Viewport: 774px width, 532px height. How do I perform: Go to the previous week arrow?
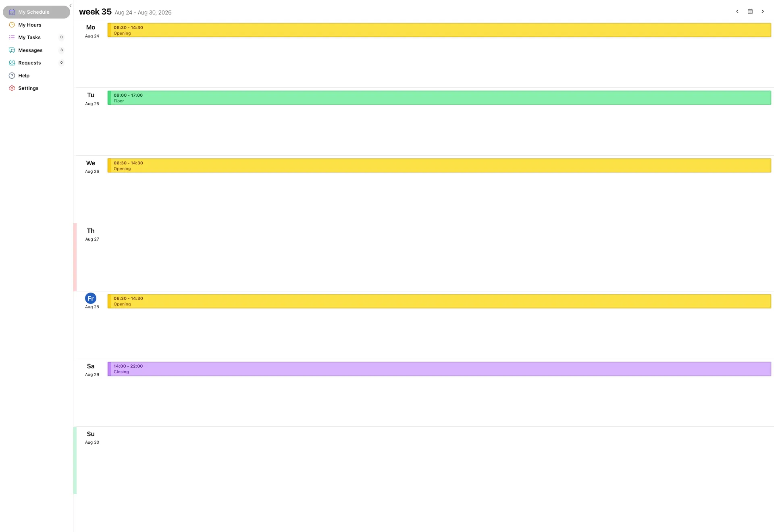click(x=737, y=11)
